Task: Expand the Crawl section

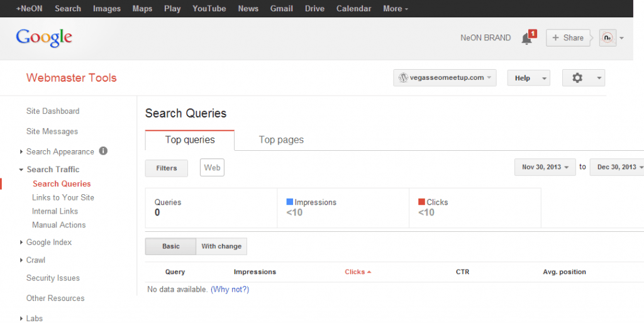Action: tap(21, 260)
